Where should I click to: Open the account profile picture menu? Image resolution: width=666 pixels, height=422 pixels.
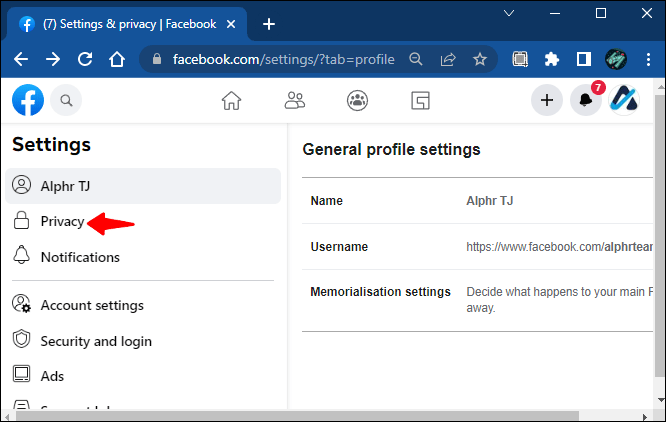[x=624, y=100]
